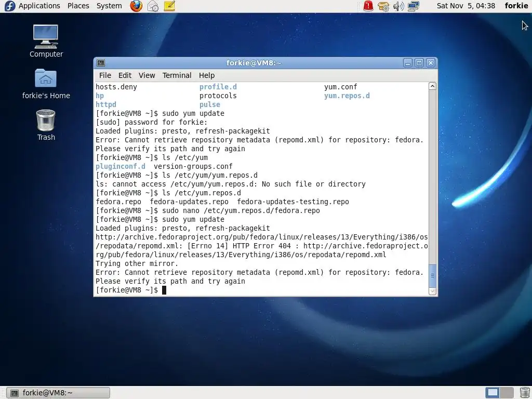
Task: Click 'httpd' directory name
Action: pyautogui.click(x=106, y=104)
